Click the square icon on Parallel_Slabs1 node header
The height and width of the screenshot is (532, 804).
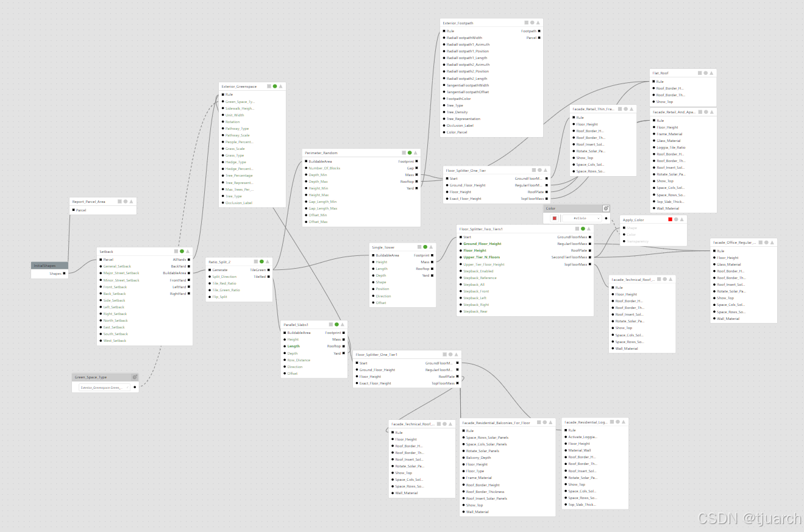[x=330, y=324]
